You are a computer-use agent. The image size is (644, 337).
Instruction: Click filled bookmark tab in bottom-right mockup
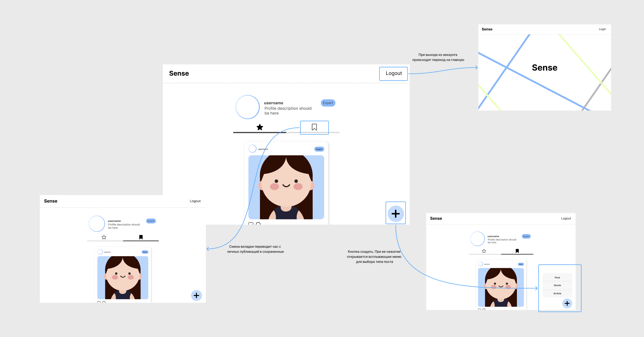(517, 251)
